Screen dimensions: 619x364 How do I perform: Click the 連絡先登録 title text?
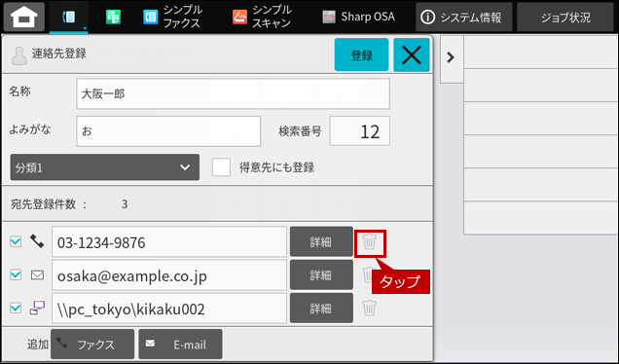pyautogui.click(x=59, y=54)
